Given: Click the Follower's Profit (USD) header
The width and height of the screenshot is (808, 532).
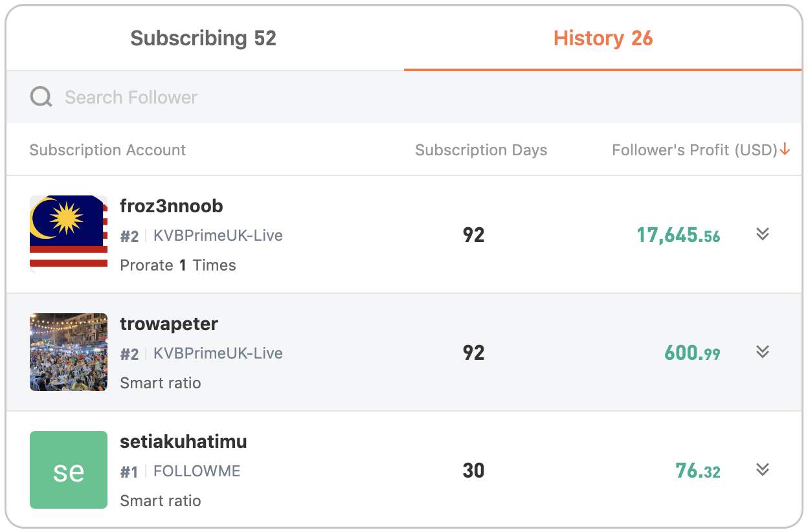Looking at the screenshot, I should (x=695, y=150).
